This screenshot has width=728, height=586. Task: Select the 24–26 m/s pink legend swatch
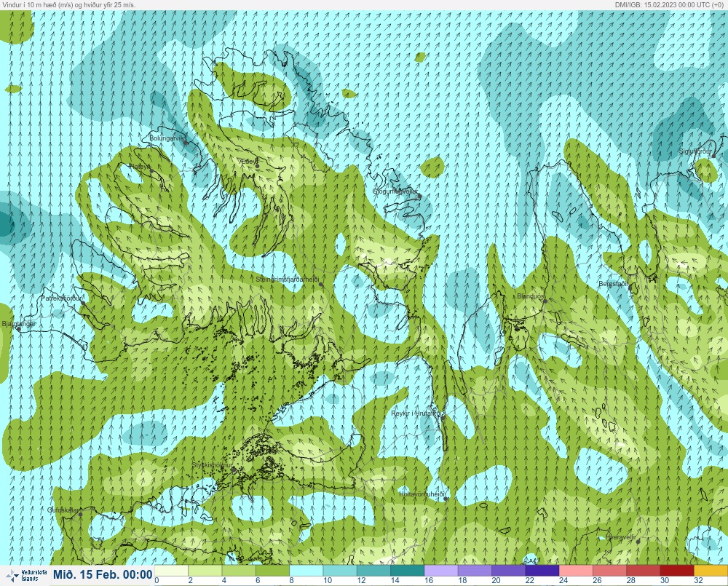[x=576, y=571]
